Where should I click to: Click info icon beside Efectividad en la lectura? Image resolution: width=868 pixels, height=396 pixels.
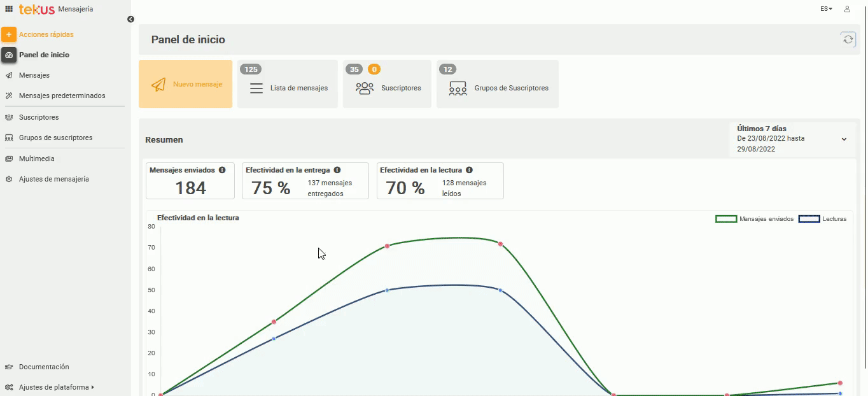469,170
